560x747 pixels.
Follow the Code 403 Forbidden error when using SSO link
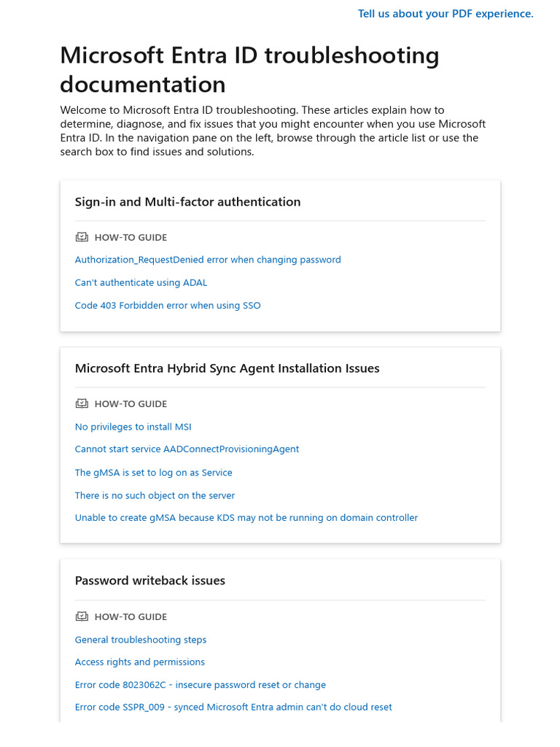pos(168,306)
